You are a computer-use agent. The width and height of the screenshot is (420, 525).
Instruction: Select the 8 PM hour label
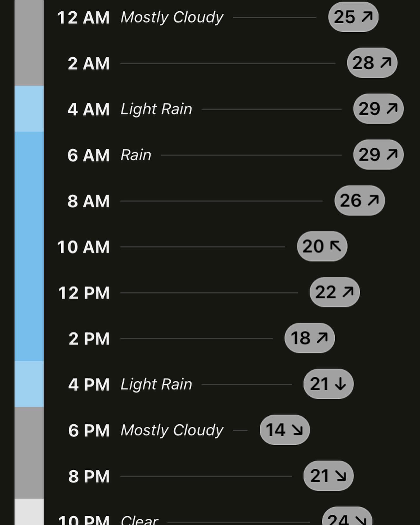pos(89,477)
